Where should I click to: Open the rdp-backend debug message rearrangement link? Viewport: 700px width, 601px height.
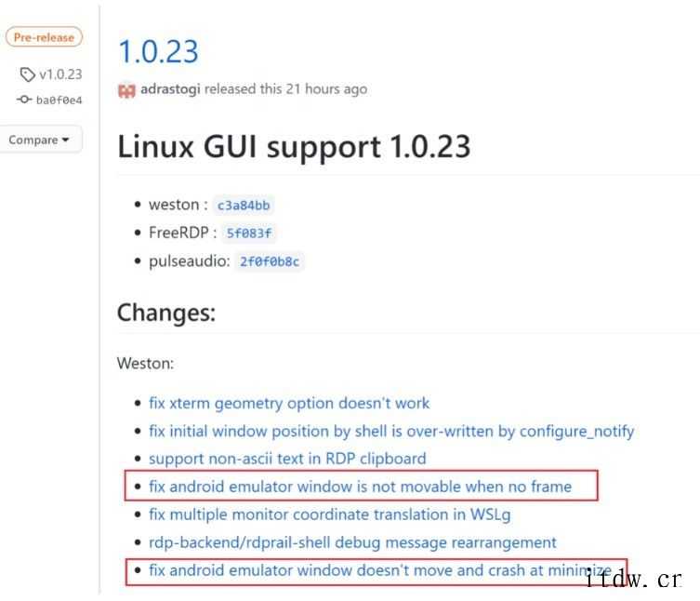[x=352, y=542]
